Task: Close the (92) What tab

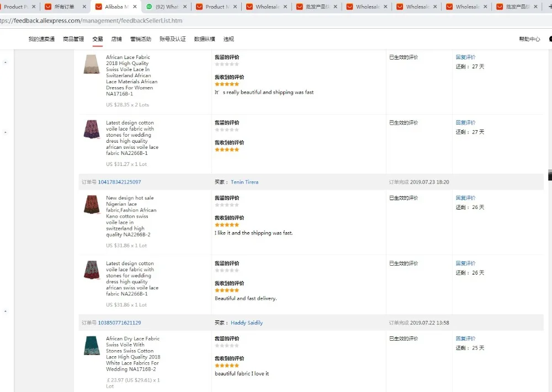Action: click(x=185, y=7)
